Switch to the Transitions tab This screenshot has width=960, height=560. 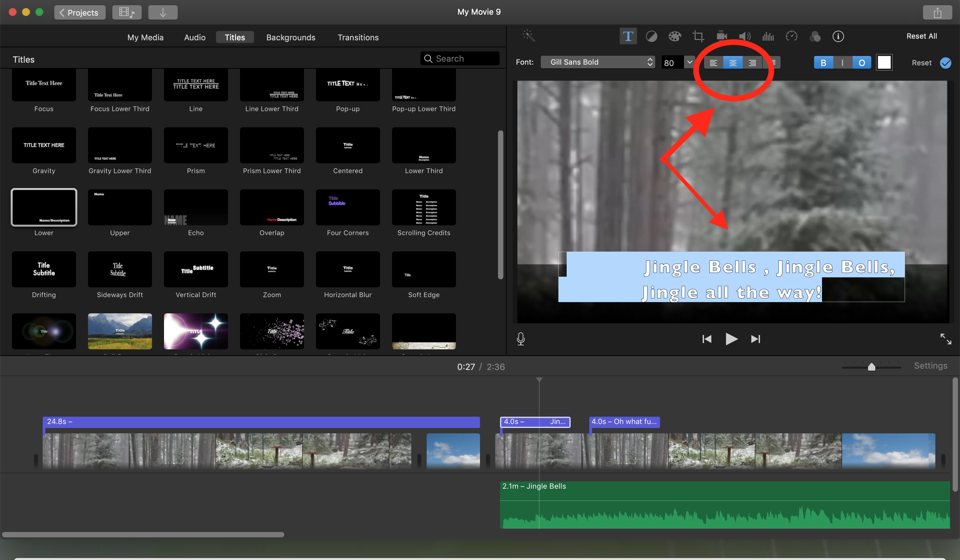coord(358,37)
